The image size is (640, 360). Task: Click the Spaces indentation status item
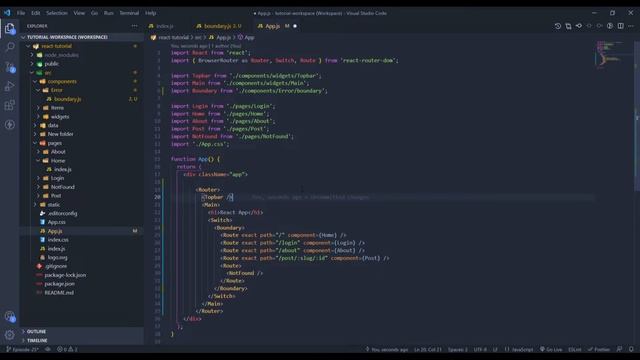(458, 349)
